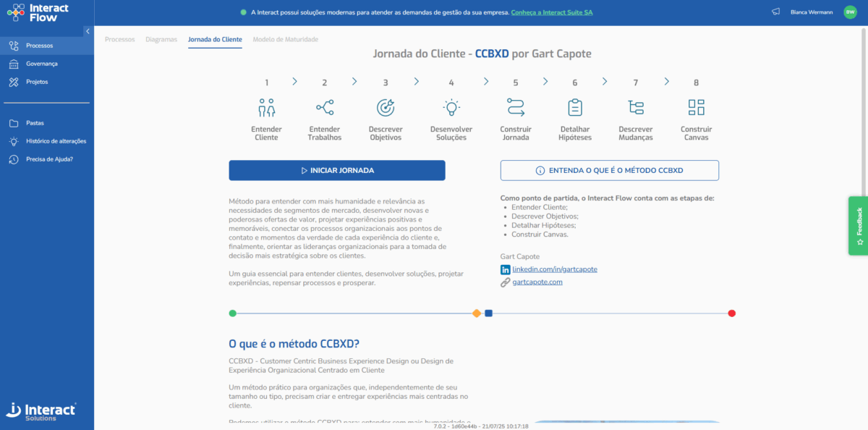868x430 pixels.
Task: Open the linkedin.com/in/gartcapote link
Action: [x=555, y=269]
